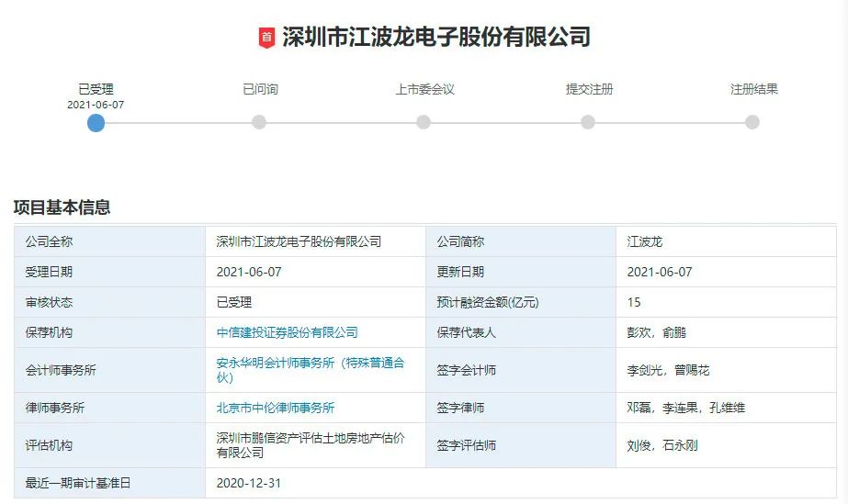This screenshot has height=504, width=848.
Task: Click the signing appraisers 刘俊，石永刚
Action: click(662, 445)
